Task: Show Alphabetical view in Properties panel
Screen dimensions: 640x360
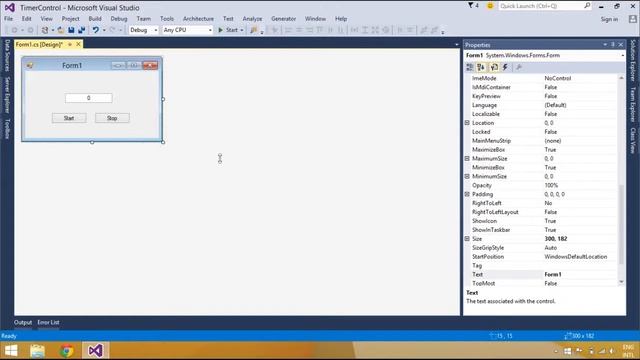Action: point(481,67)
